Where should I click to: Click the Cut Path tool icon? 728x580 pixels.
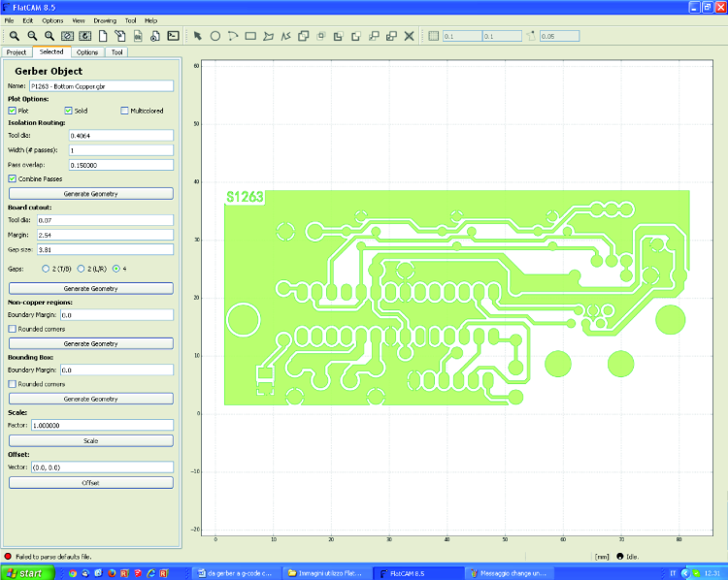tap(356, 36)
